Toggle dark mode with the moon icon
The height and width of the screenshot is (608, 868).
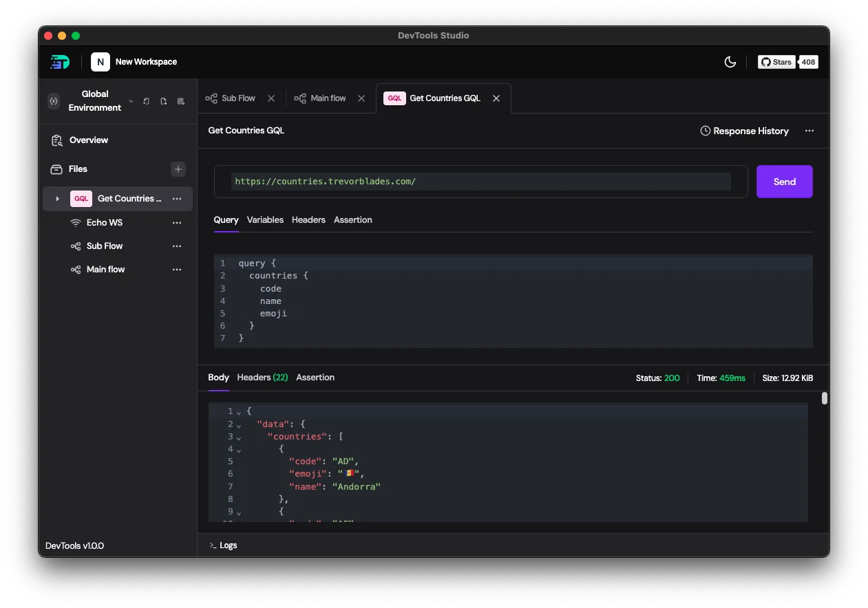[x=730, y=61]
